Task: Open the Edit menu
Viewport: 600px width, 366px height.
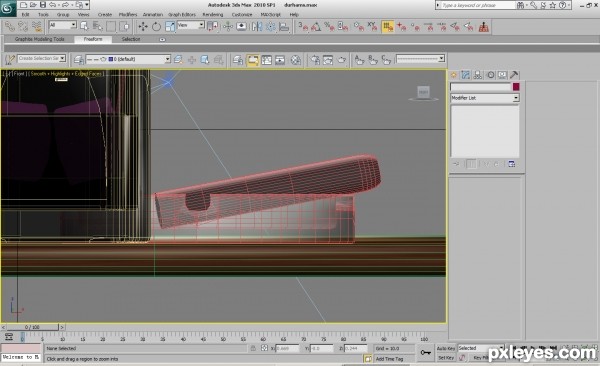Action: (x=25, y=15)
